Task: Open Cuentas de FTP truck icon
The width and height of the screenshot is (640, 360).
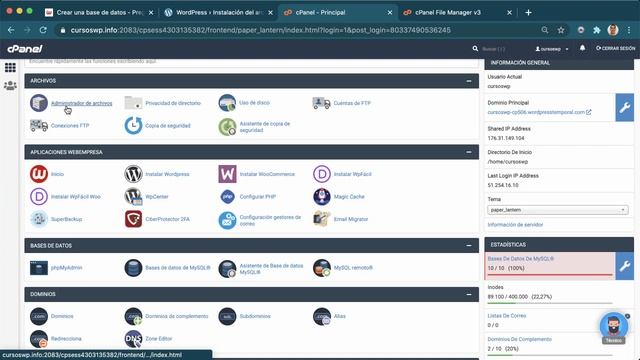Action: point(321,103)
